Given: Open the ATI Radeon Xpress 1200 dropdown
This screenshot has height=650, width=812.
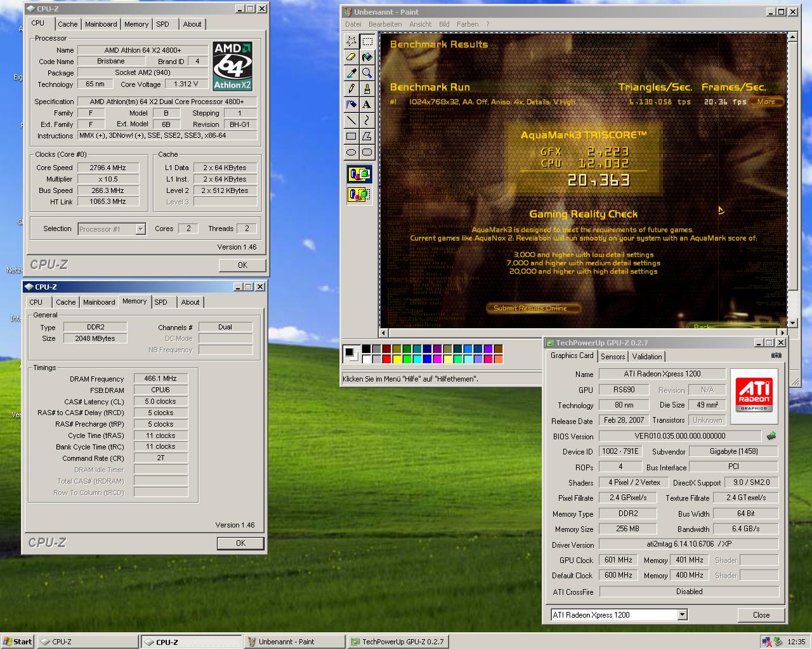Looking at the screenshot, I should (x=682, y=614).
